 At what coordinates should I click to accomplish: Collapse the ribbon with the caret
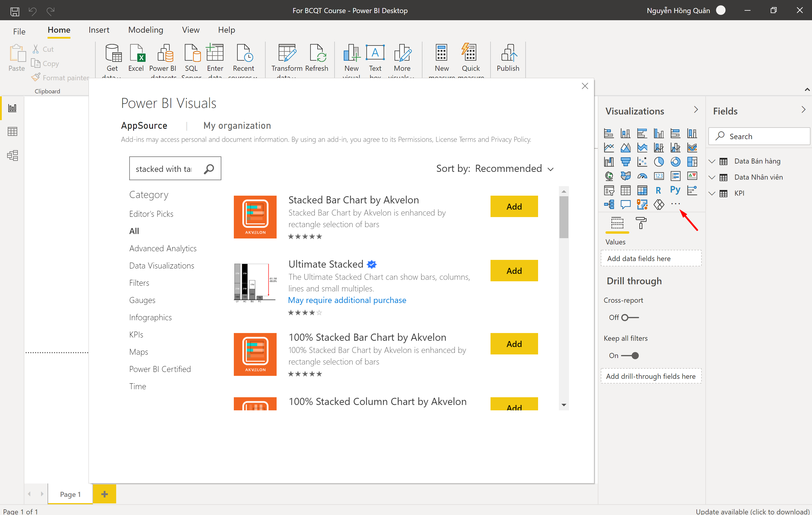[x=807, y=90]
